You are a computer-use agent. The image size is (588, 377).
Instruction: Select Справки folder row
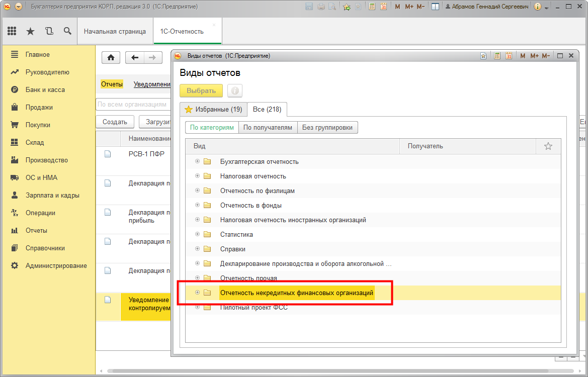(x=373, y=249)
